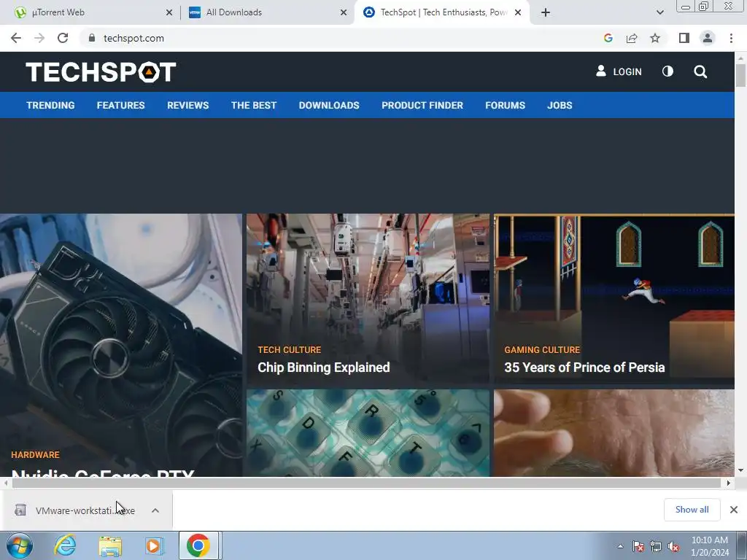The height and width of the screenshot is (560, 747).
Task: Open Windows Media Player from the taskbar
Action: tap(154, 545)
